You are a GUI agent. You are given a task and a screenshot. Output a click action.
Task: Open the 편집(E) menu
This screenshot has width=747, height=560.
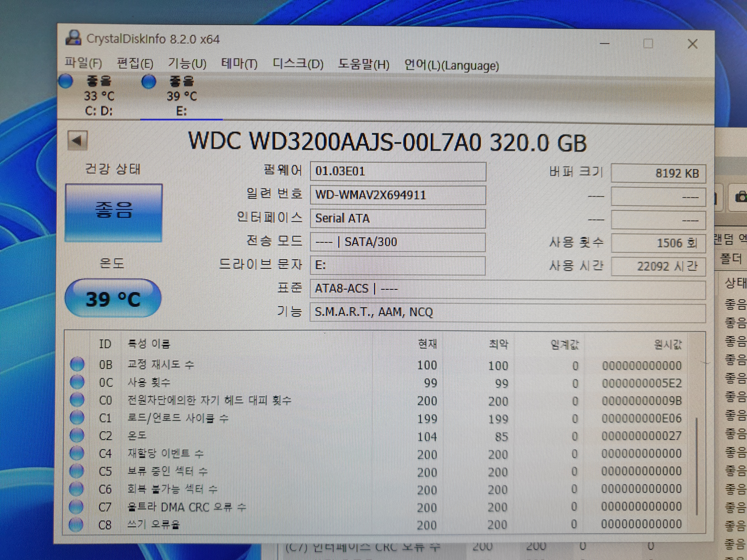[x=135, y=64]
